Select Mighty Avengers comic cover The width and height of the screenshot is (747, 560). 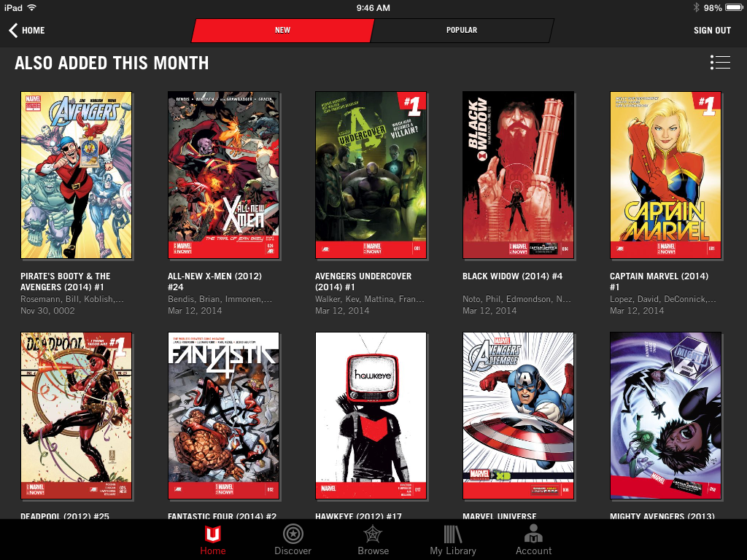point(665,416)
